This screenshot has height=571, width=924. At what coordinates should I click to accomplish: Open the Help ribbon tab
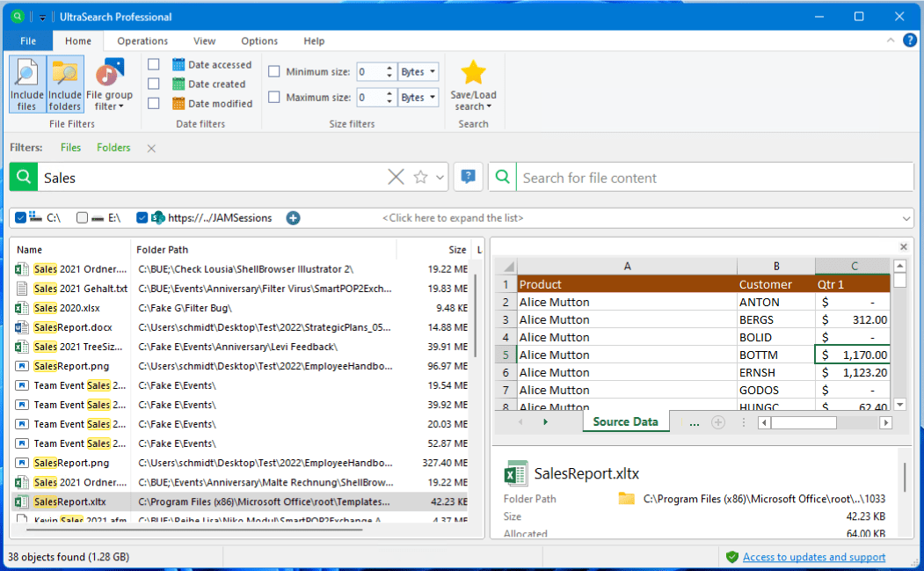[x=314, y=40]
